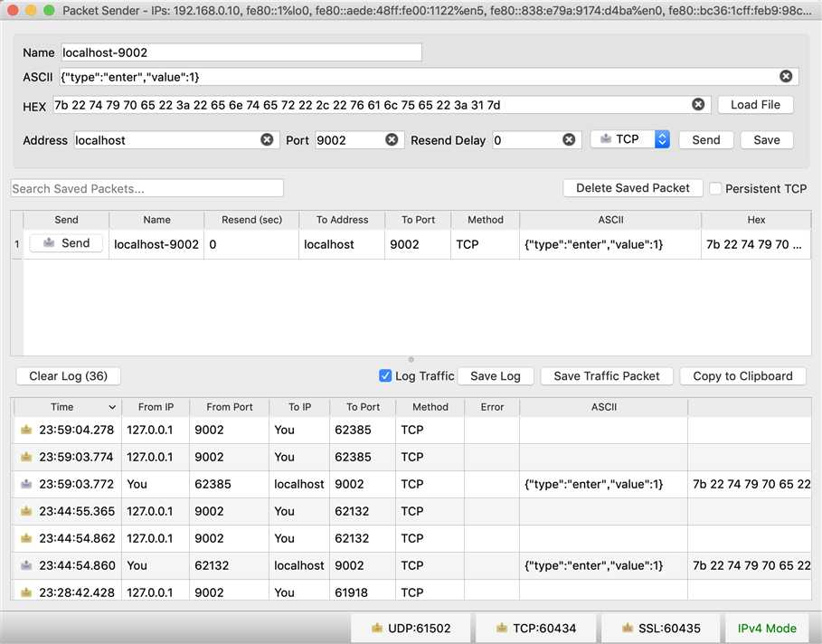
Task: Copy the log to clipboard
Action: pos(742,376)
